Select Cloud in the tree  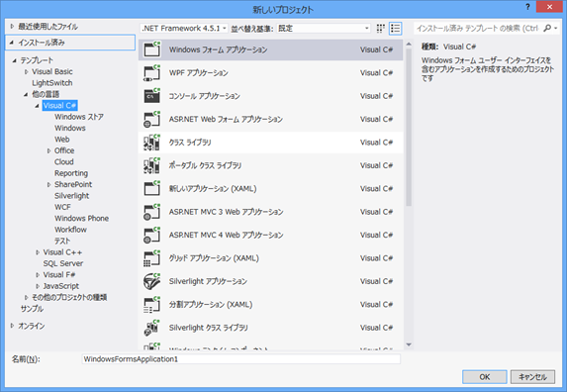[x=64, y=161]
